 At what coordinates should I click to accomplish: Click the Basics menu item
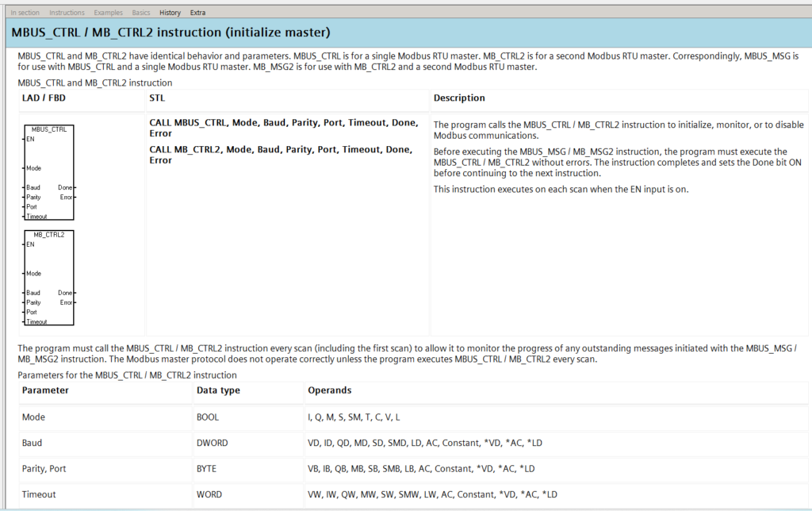(x=140, y=13)
